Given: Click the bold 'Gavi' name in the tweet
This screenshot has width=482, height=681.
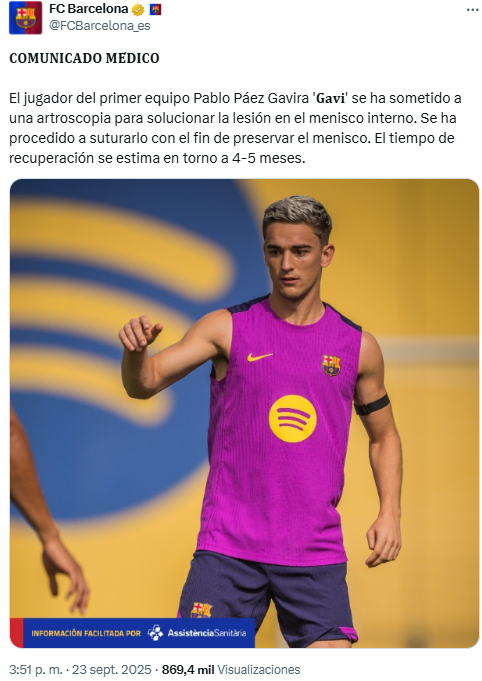Looking at the screenshot, I should 330,98.
